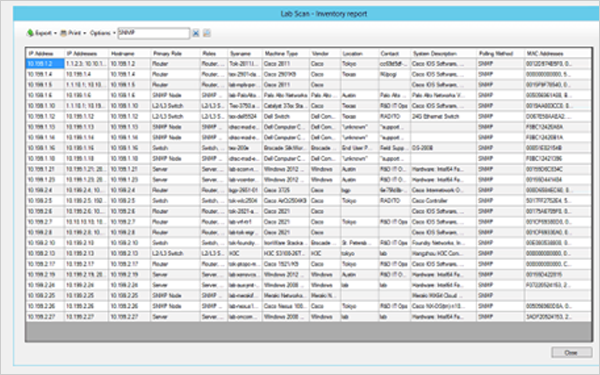Sort by the Hostname column header
The image size is (600, 375).
130,54
